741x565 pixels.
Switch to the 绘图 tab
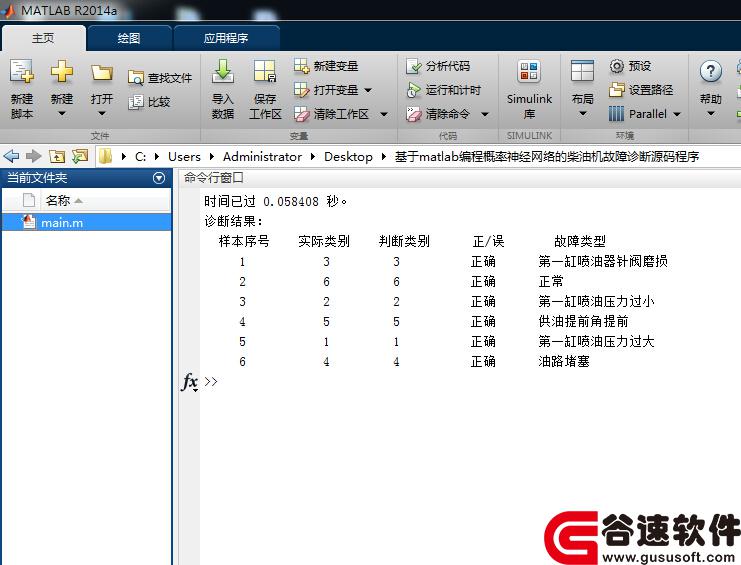[x=129, y=38]
